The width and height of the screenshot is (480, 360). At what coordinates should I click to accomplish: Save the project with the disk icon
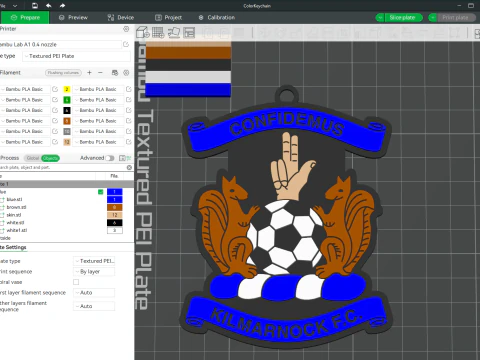pos(35,5)
